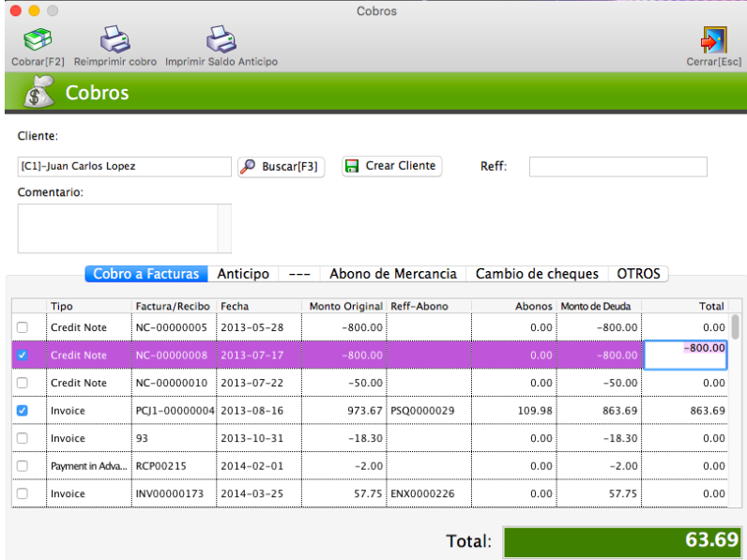Click the Crear Cliente button
The width and height of the screenshot is (747, 560).
391,166
